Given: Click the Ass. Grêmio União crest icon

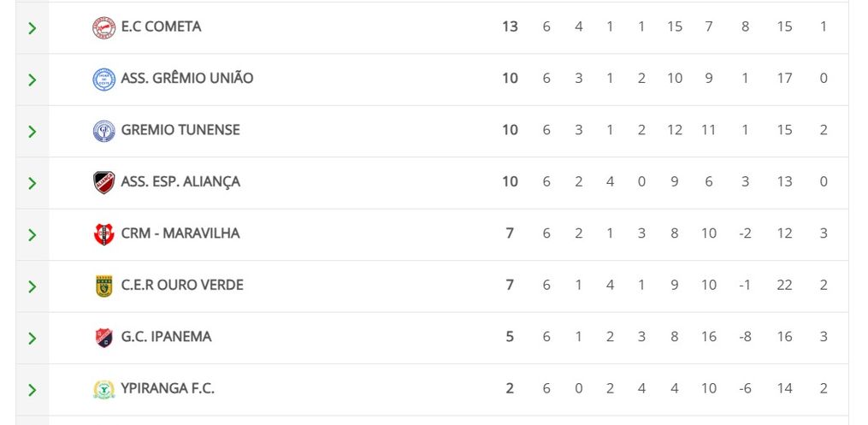Looking at the screenshot, I should 103,80.
